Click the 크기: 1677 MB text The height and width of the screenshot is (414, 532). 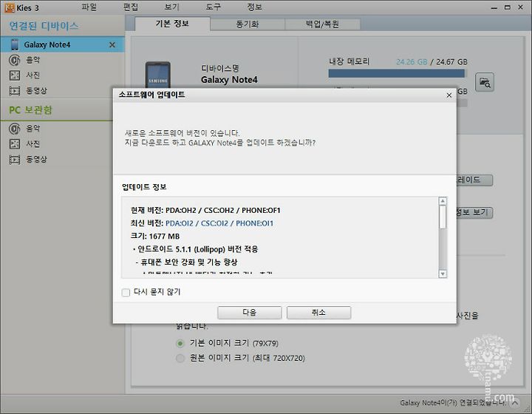pos(155,236)
